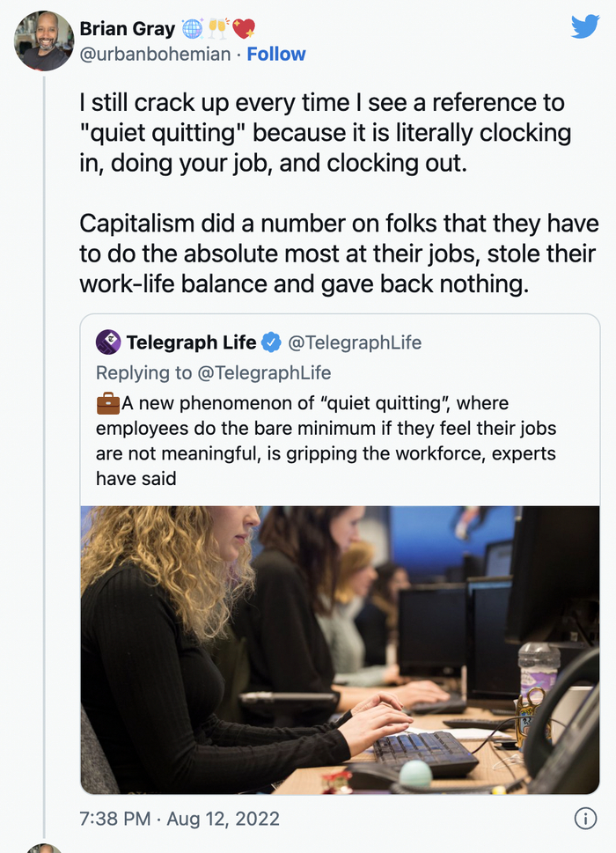
Task: Open the Telegraph Life name in quote
Action: (x=191, y=342)
